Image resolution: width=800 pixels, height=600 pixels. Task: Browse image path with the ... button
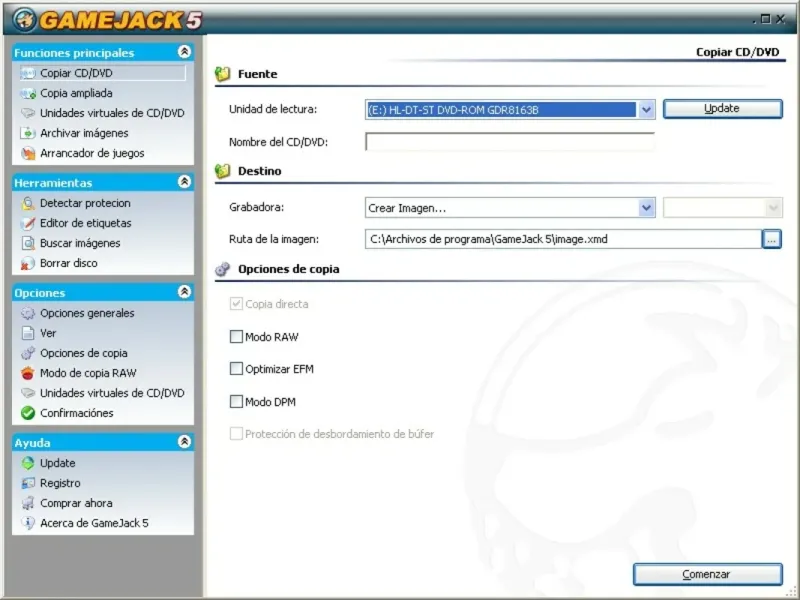[771, 239]
